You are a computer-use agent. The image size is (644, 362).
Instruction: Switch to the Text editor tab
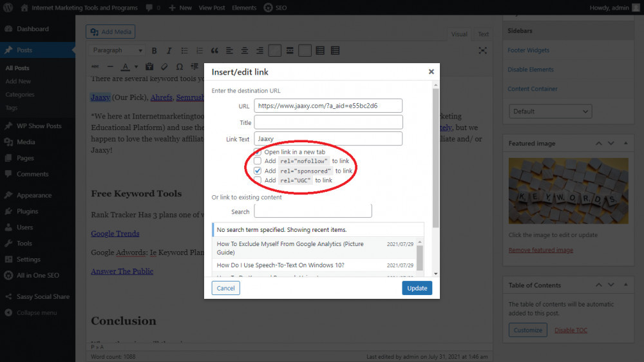point(483,34)
